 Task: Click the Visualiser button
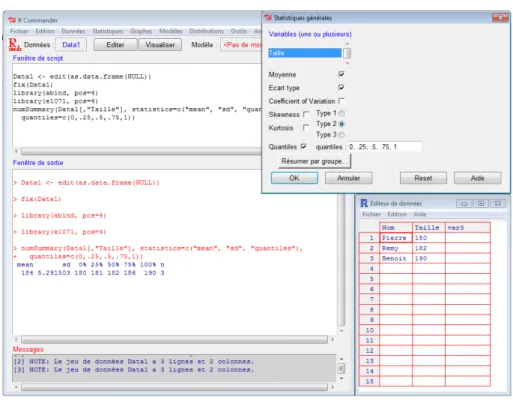click(160, 45)
